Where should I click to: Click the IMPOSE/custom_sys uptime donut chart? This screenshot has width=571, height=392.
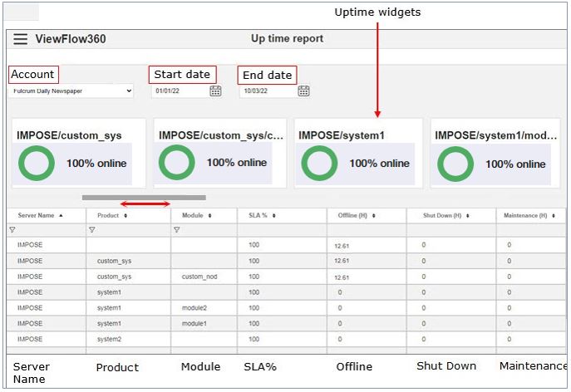(36, 164)
